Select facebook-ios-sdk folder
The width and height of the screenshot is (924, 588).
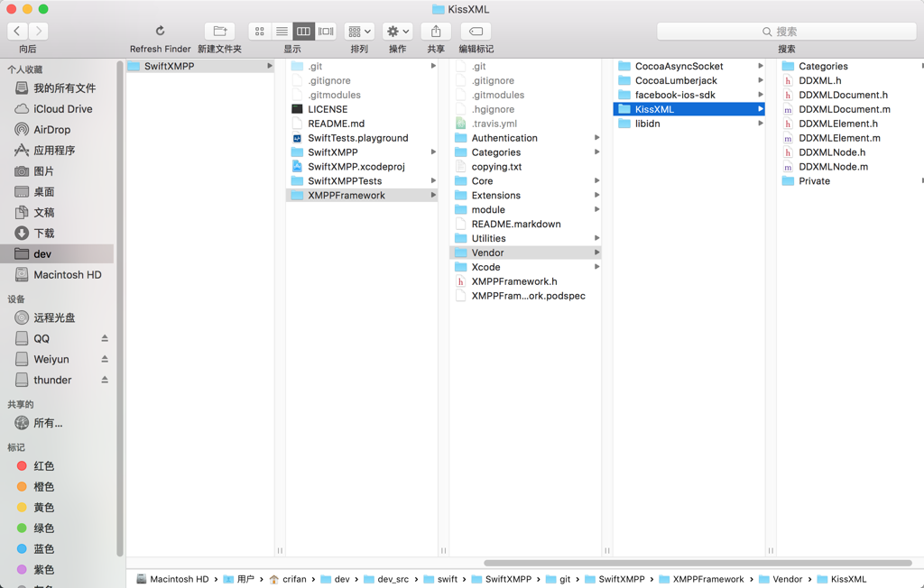(x=689, y=95)
